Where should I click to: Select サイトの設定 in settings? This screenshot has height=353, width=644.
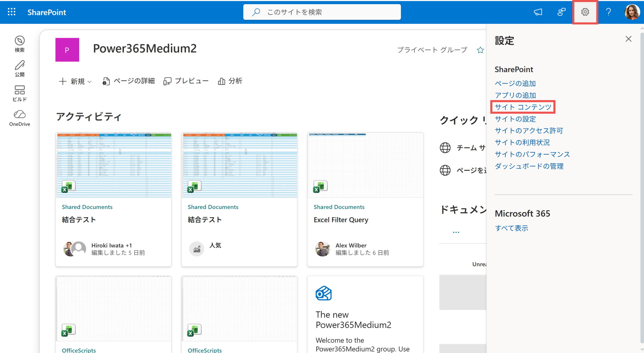point(515,119)
